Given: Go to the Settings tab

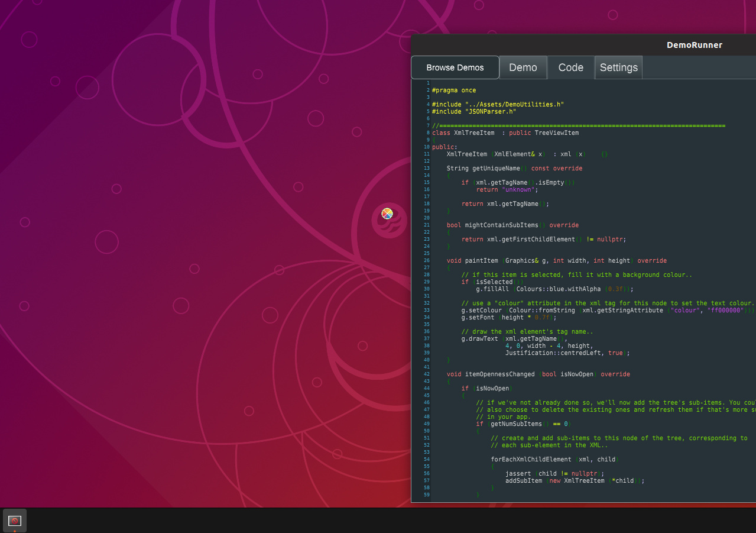Looking at the screenshot, I should point(619,67).
